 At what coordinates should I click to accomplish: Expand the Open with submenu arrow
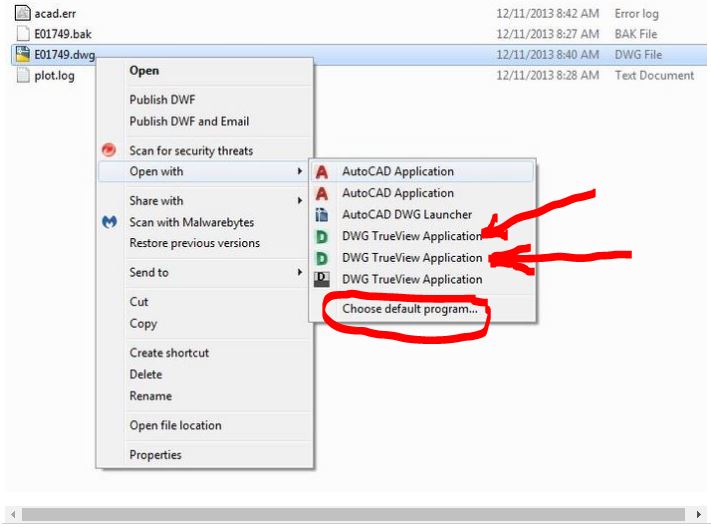299,171
